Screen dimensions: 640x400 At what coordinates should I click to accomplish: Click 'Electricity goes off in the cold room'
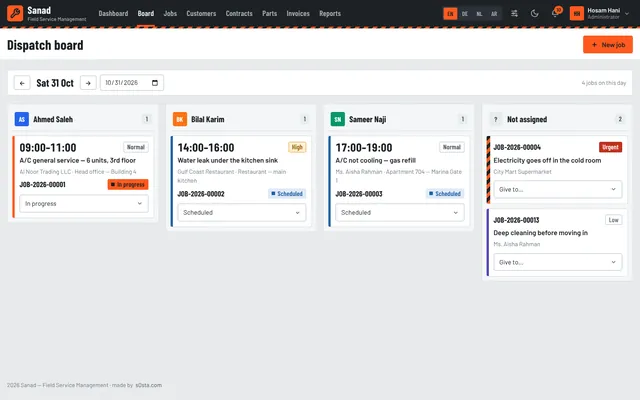547,160
